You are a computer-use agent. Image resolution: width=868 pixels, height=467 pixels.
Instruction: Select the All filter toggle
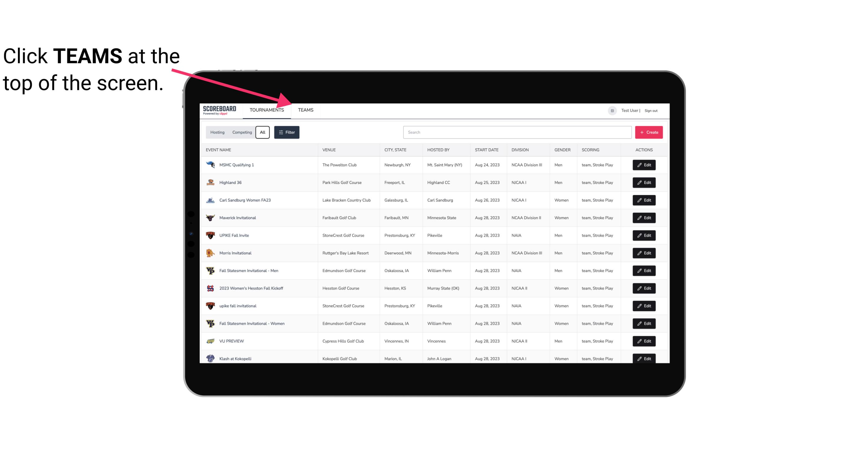(262, 132)
